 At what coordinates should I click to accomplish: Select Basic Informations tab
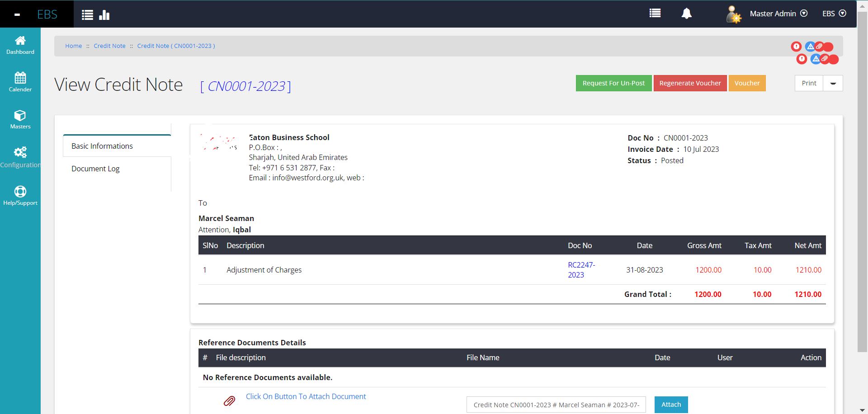(x=102, y=146)
